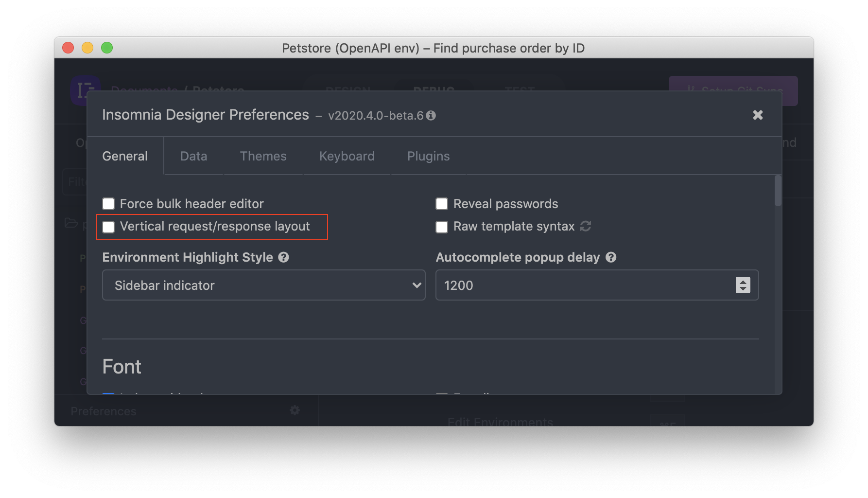Click the stepper arrows on Autocomplete delay field
This screenshot has width=868, height=498.
[x=743, y=285]
